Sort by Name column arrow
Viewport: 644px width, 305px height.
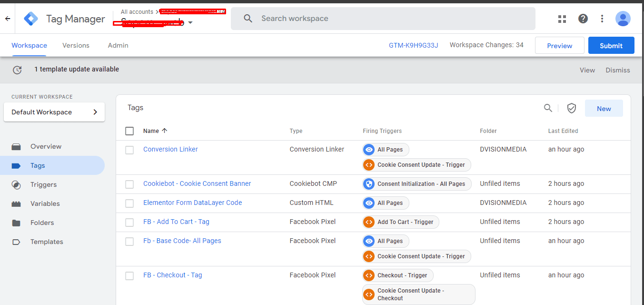click(x=165, y=131)
